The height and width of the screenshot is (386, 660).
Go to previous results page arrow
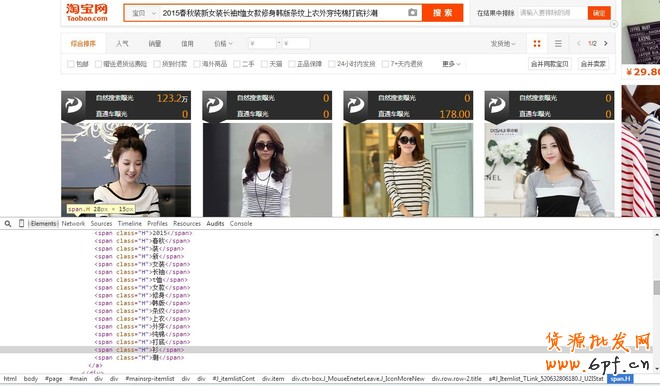[x=579, y=43]
